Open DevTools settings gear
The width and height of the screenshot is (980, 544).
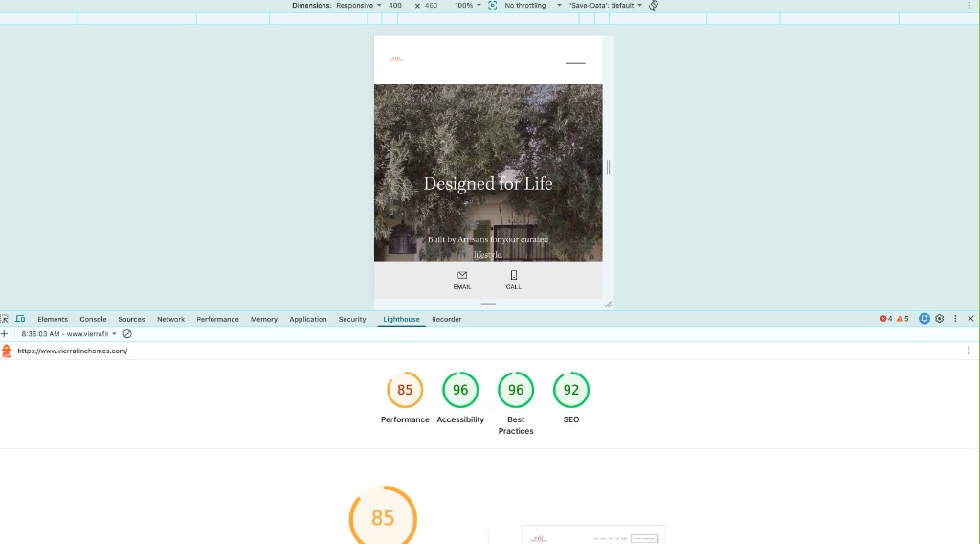tap(940, 319)
